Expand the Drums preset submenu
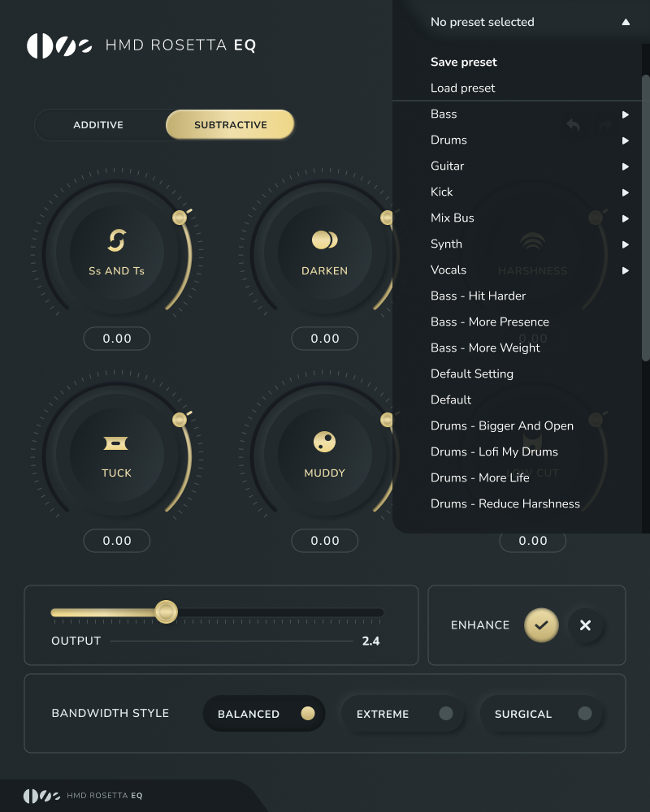The width and height of the screenshot is (650, 812). pos(448,140)
